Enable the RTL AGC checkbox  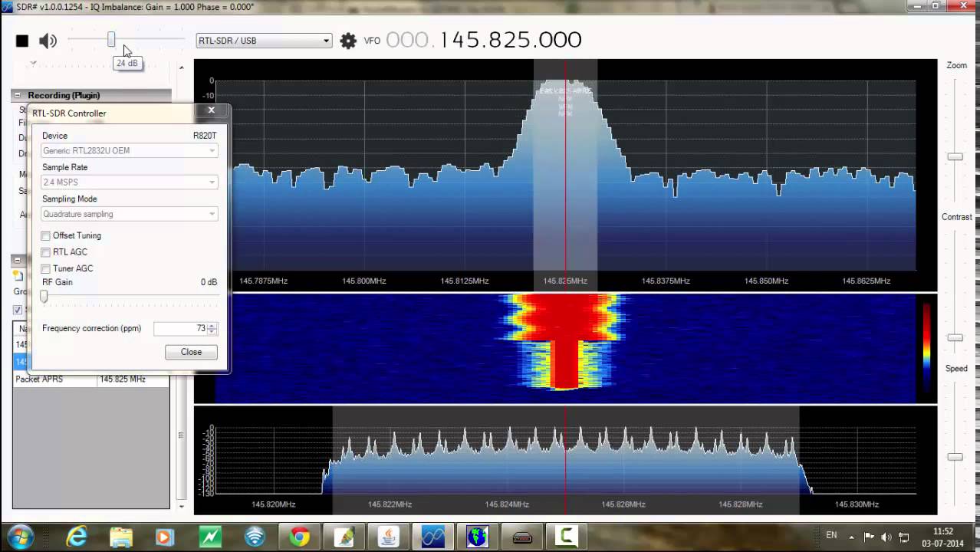(x=46, y=252)
